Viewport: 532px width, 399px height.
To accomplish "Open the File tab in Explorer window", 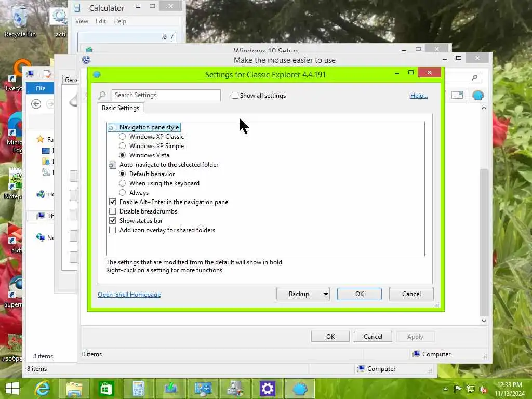I will click(x=41, y=88).
